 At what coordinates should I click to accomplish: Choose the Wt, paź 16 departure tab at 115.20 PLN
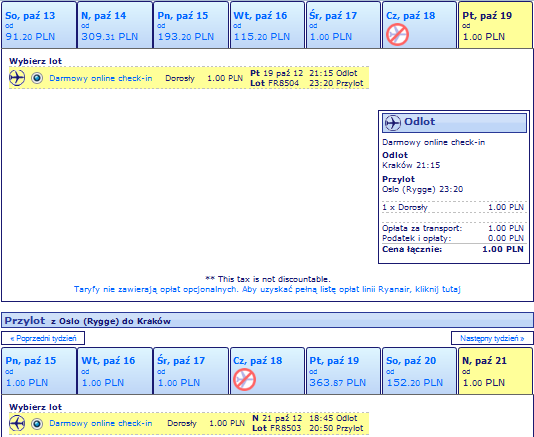click(x=267, y=25)
